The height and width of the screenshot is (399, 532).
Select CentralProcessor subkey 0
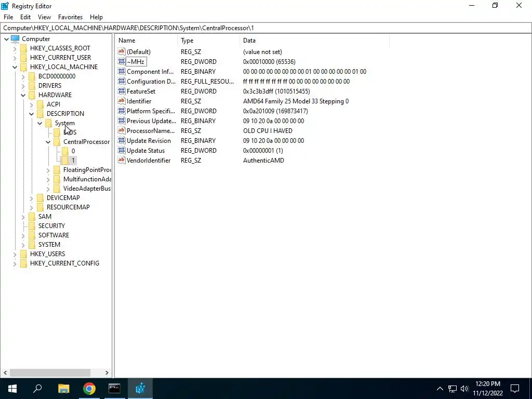[73, 151]
